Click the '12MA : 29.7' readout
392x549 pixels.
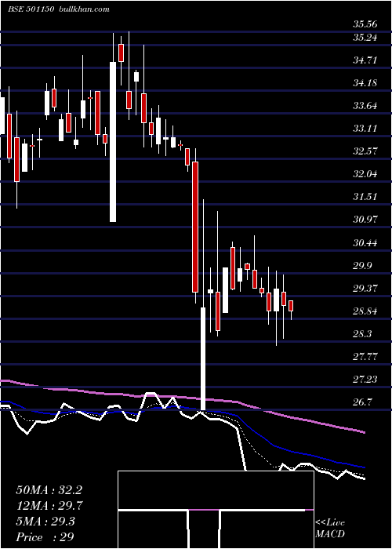click(x=49, y=506)
